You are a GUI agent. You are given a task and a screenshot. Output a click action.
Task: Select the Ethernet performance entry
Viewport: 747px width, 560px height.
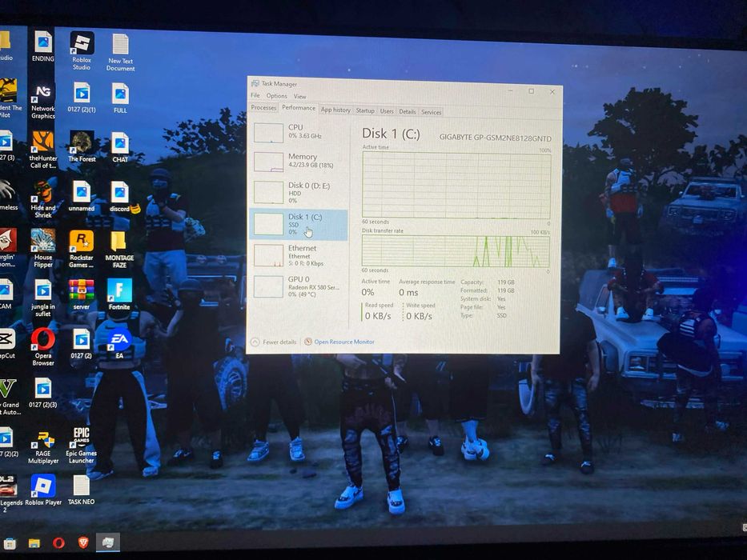click(x=299, y=255)
